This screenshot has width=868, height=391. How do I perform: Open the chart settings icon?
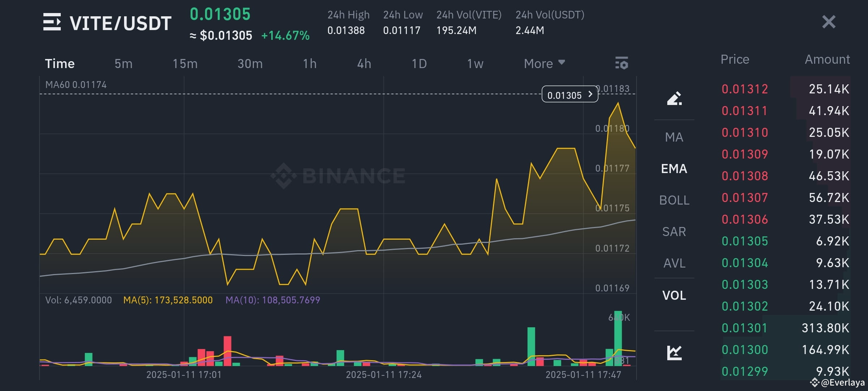click(621, 63)
